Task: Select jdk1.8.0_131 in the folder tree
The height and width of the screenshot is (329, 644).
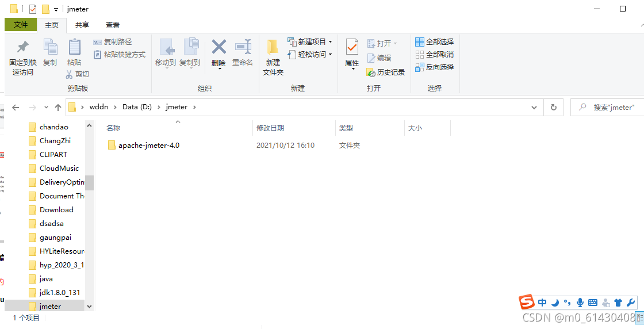Action: (x=54, y=293)
